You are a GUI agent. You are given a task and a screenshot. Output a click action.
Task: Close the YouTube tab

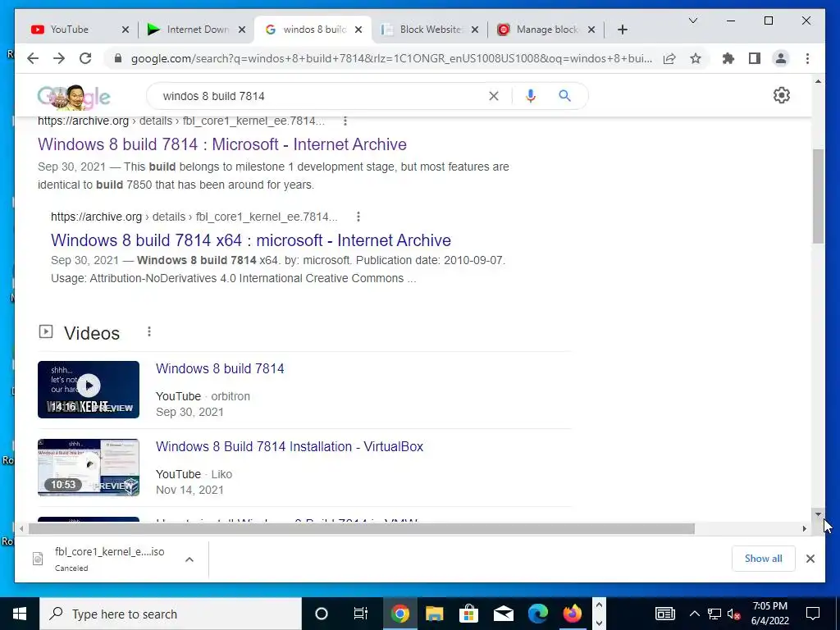coord(126,30)
